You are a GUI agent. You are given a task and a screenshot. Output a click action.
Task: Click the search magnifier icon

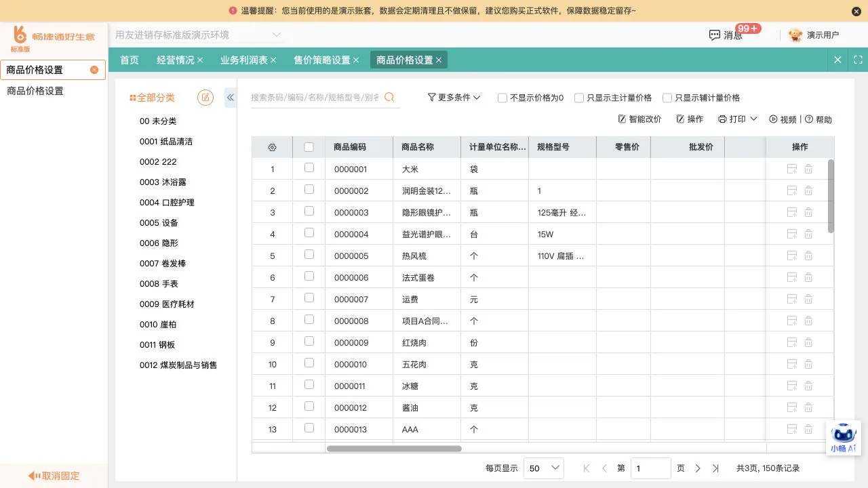[389, 98]
